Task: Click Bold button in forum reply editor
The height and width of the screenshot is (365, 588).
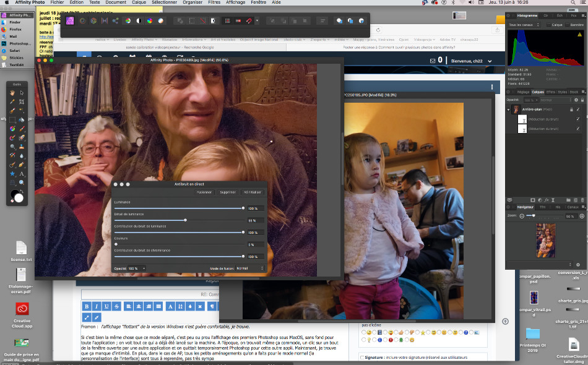Action: [87, 306]
